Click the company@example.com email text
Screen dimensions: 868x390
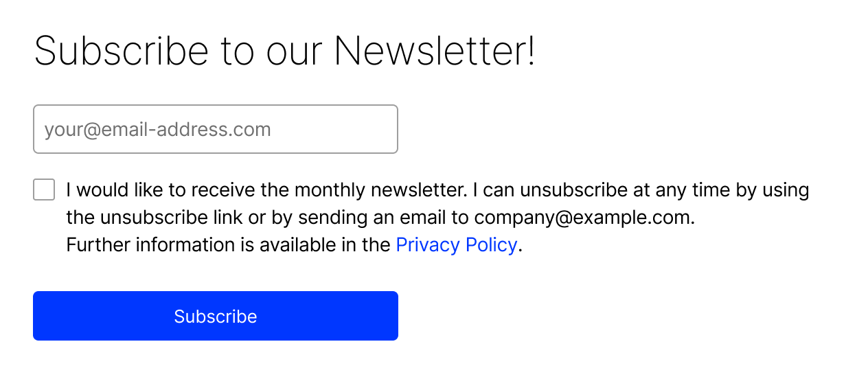[582, 218]
